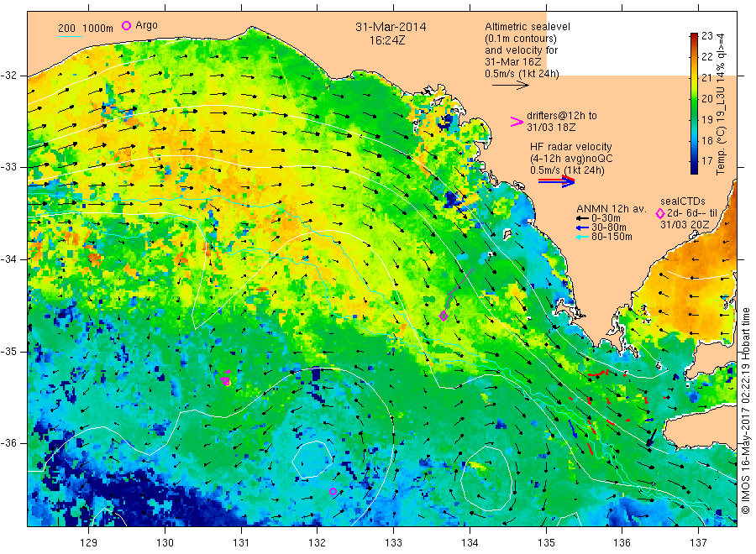Click the Argo legend label

tap(146, 25)
